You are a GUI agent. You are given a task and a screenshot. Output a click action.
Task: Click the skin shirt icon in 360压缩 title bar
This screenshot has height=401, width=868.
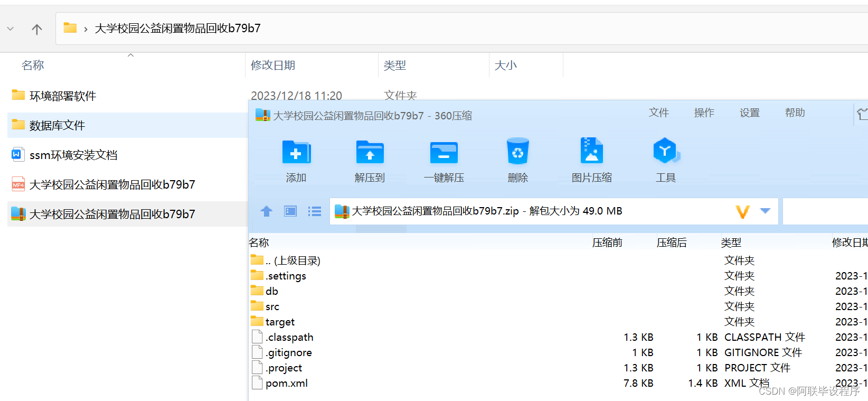pos(862,114)
